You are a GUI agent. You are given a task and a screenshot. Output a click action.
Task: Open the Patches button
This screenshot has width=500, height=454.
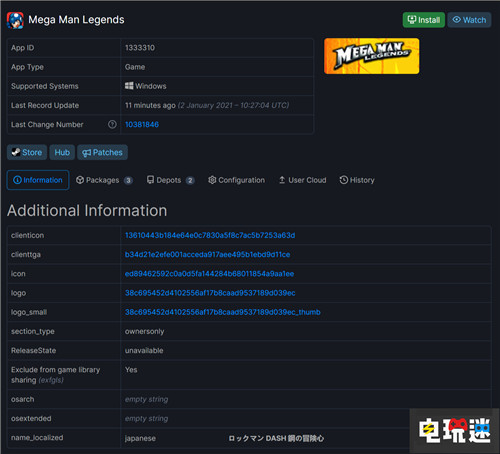tap(102, 152)
